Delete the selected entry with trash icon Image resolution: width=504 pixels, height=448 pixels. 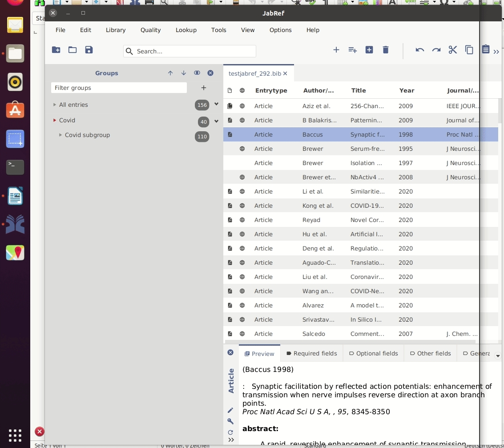(386, 50)
